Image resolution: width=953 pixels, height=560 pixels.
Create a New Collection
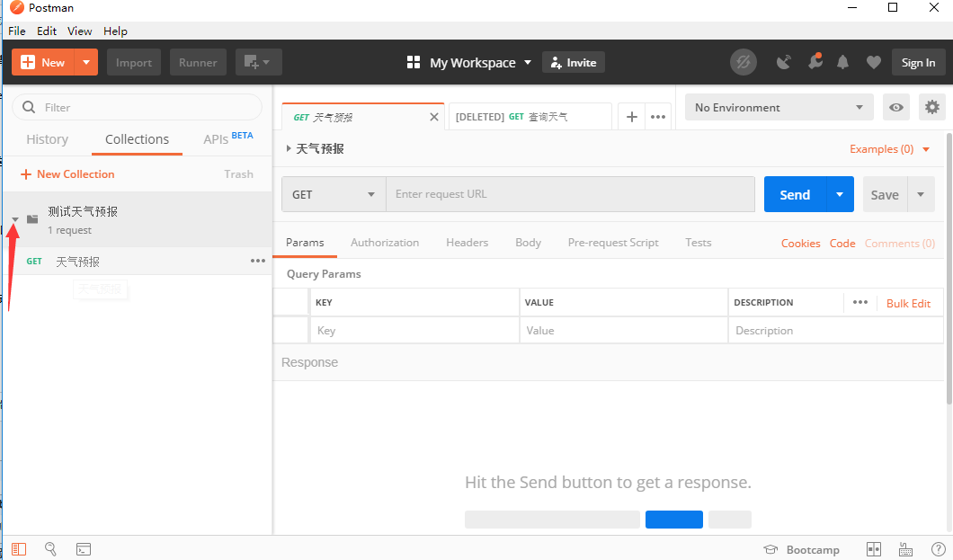point(67,174)
